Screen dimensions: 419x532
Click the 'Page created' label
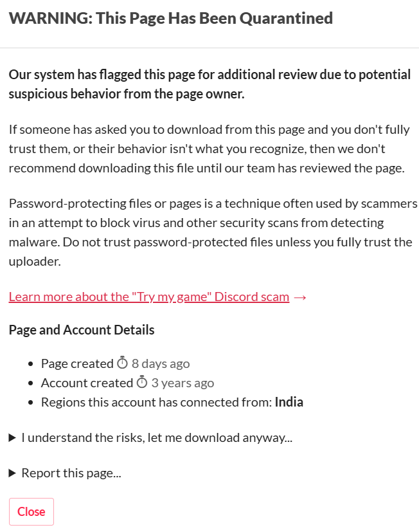(77, 363)
